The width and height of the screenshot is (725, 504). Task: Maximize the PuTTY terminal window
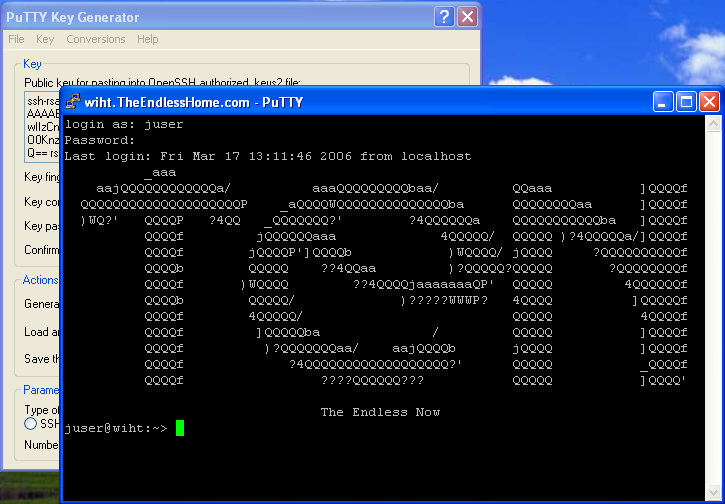686,102
